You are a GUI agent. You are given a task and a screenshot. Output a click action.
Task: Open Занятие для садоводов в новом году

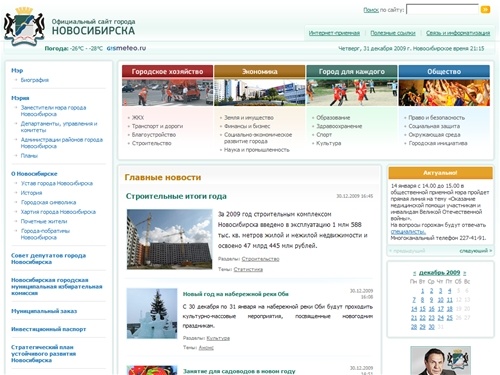coord(239,371)
